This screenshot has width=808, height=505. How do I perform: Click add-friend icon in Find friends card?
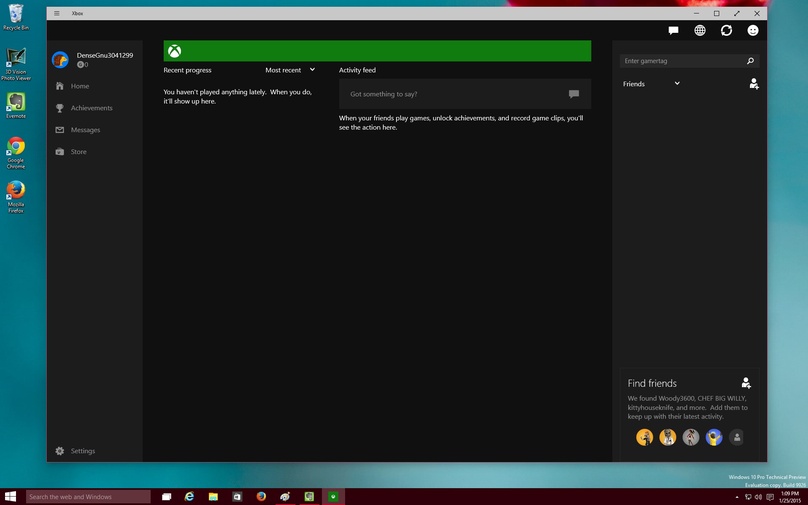click(x=746, y=382)
